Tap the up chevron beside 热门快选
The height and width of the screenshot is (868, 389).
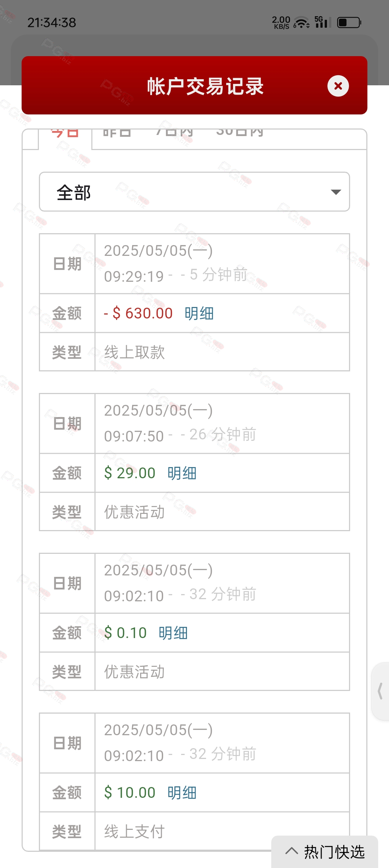pos(292,851)
